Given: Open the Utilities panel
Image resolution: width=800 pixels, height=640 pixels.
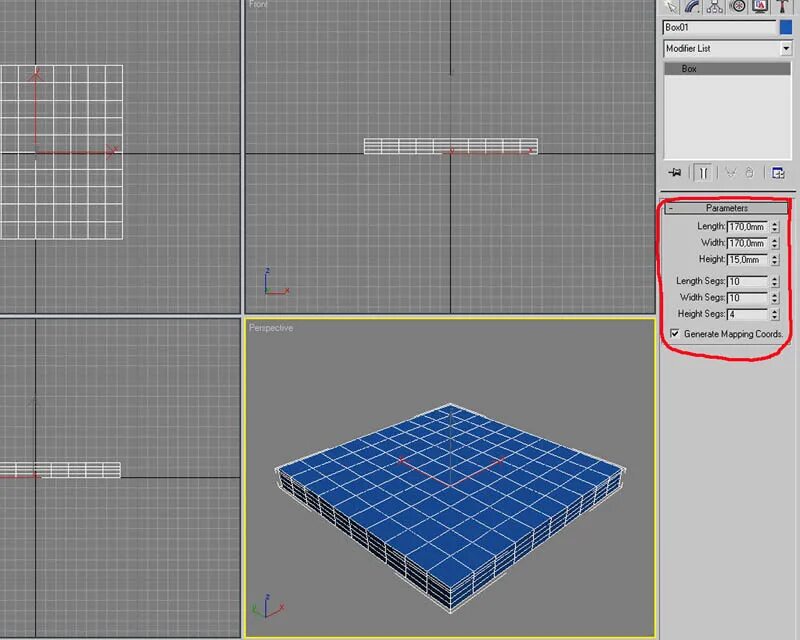Looking at the screenshot, I should click(x=781, y=8).
